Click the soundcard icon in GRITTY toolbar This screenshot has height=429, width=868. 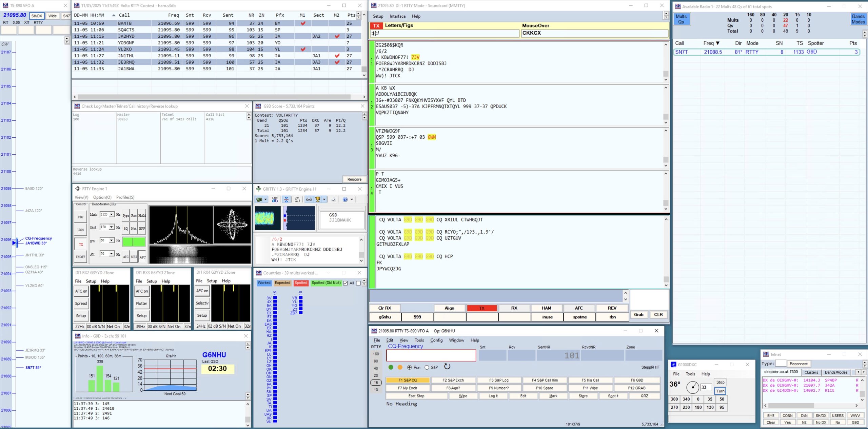coord(259,199)
